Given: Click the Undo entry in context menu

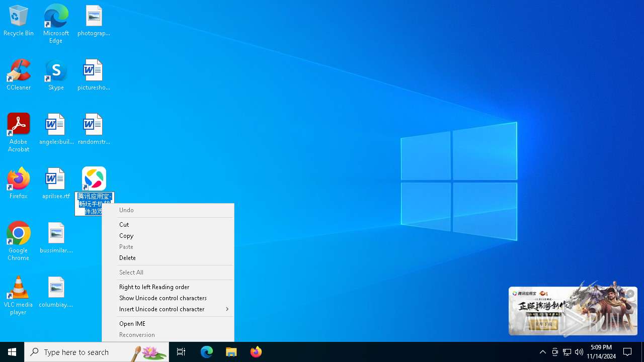Looking at the screenshot, I should (x=168, y=210).
